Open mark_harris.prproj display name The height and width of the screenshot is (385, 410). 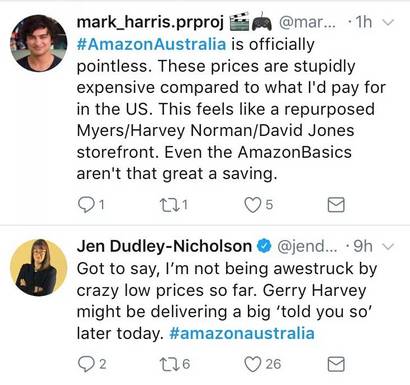[x=150, y=22]
